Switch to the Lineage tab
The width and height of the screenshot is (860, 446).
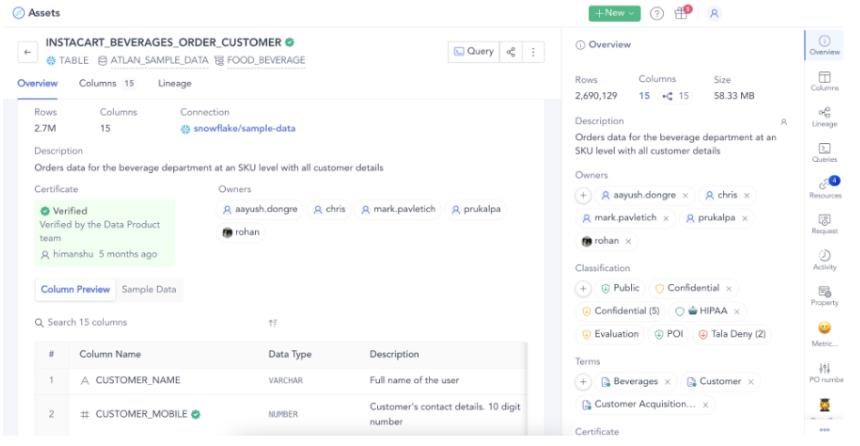[175, 83]
